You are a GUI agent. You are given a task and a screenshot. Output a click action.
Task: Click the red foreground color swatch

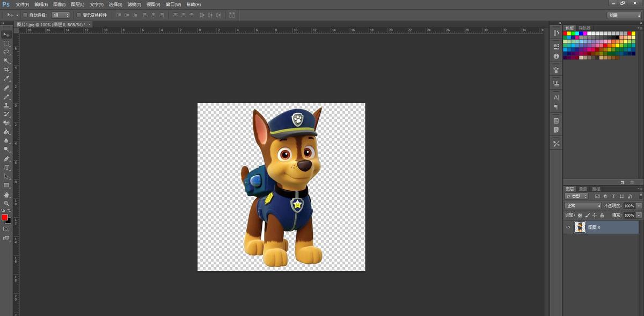5,217
